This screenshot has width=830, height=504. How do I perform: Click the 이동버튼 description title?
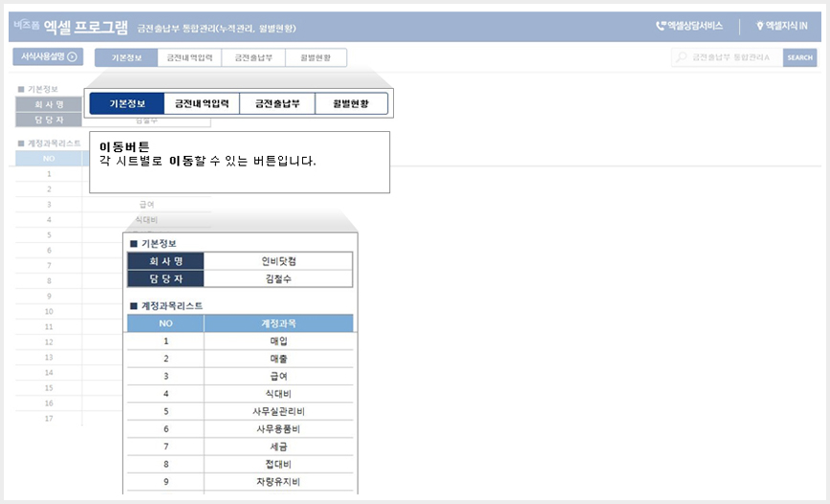[x=124, y=146]
